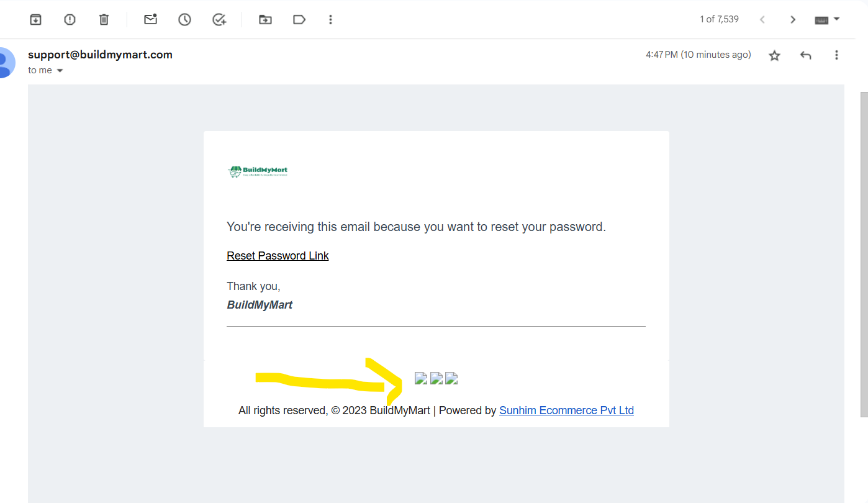Archive this email with the archive icon
Screen dimensions: 868x503
36,19
